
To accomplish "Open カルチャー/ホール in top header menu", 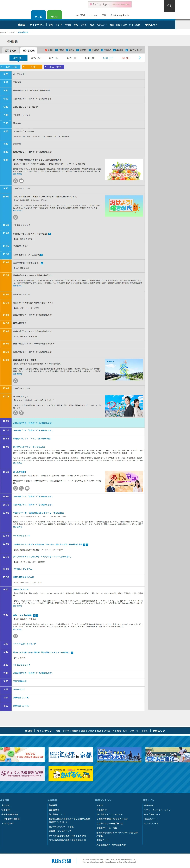I will [120, 15].
